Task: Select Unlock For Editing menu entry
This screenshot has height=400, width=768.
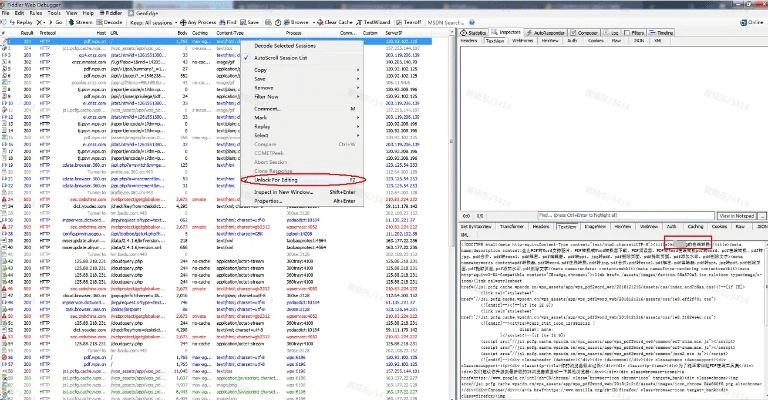Action: 278,180
